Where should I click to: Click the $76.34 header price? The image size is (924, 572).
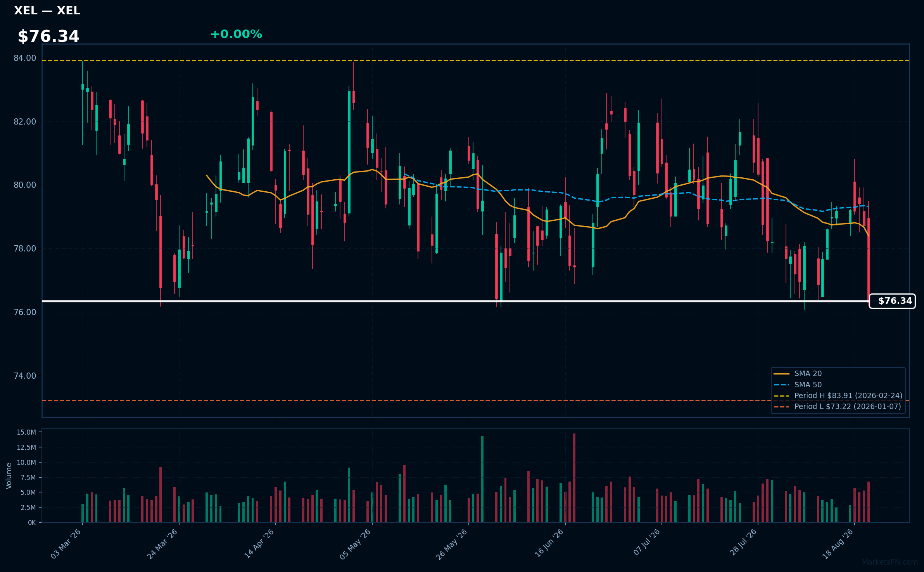click(x=48, y=36)
